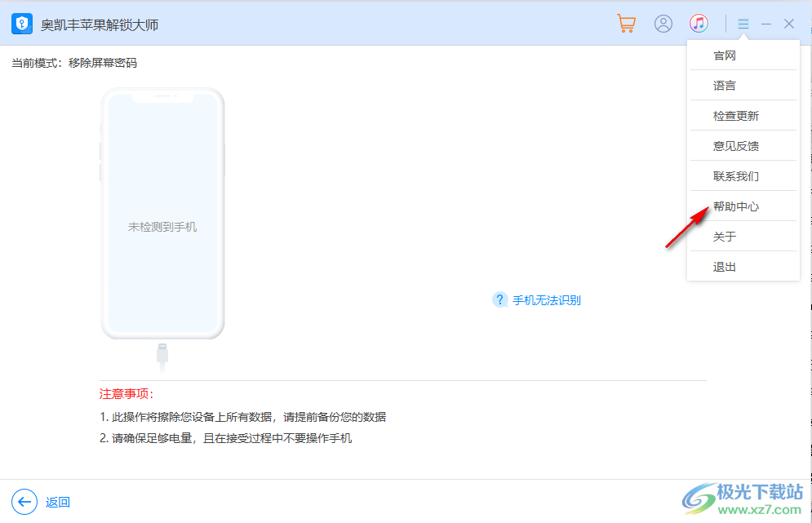The width and height of the screenshot is (812, 523).
Task: Open 意见反馈 menu item
Action: click(x=743, y=146)
